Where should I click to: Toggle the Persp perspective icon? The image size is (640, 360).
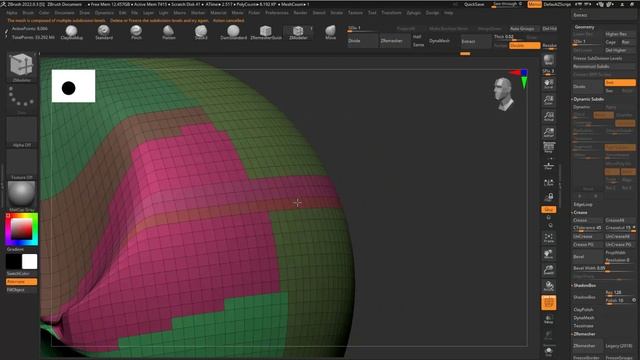(x=549, y=147)
